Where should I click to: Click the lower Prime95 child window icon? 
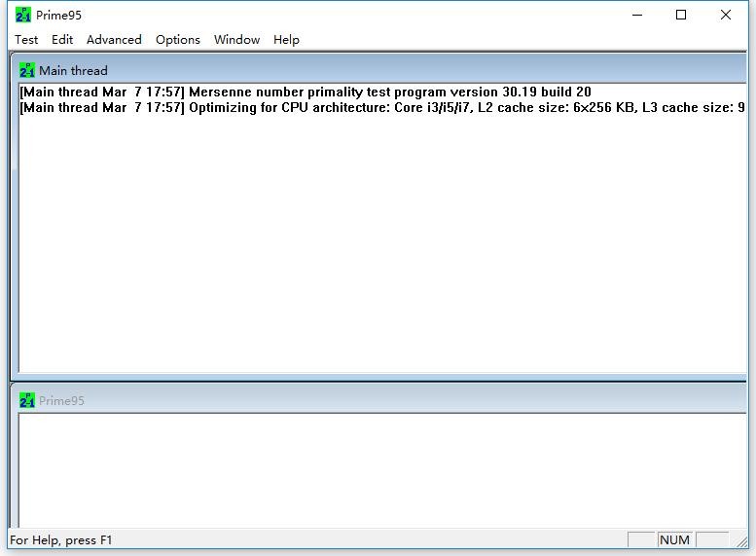(x=27, y=400)
